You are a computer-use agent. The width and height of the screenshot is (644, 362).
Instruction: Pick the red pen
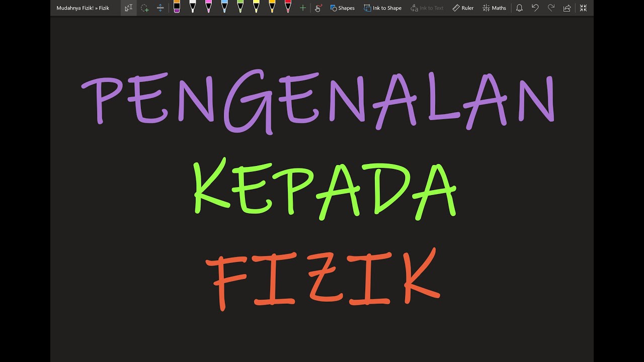click(x=288, y=7)
